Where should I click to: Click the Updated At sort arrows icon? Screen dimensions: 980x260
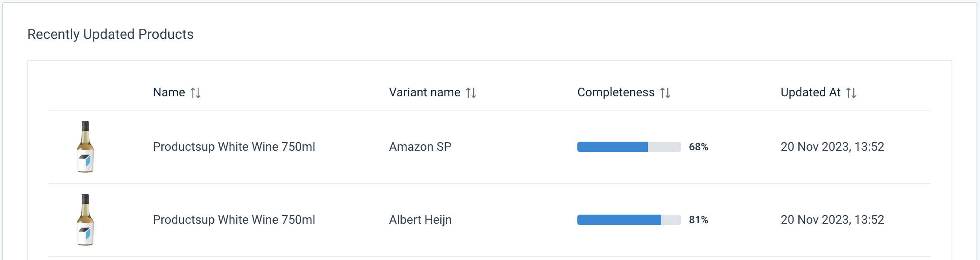pos(851,93)
